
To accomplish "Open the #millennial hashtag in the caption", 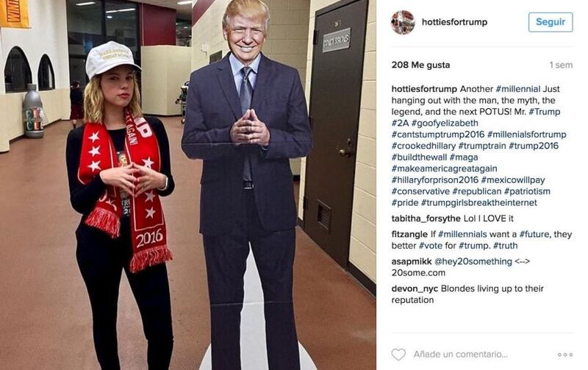I will (518, 89).
